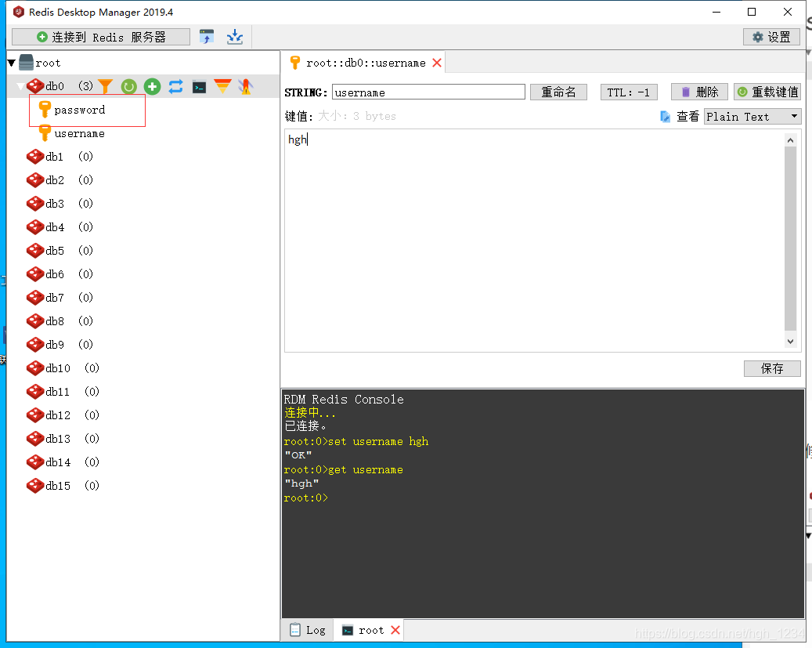The width and height of the screenshot is (812, 648).
Task: Click the view (查看) document icon
Action: click(666, 117)
